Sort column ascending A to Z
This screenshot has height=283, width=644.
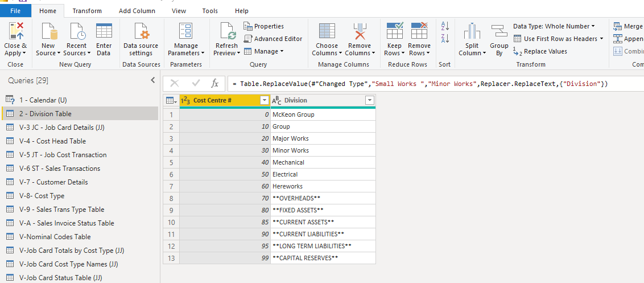tap(445, 26)
